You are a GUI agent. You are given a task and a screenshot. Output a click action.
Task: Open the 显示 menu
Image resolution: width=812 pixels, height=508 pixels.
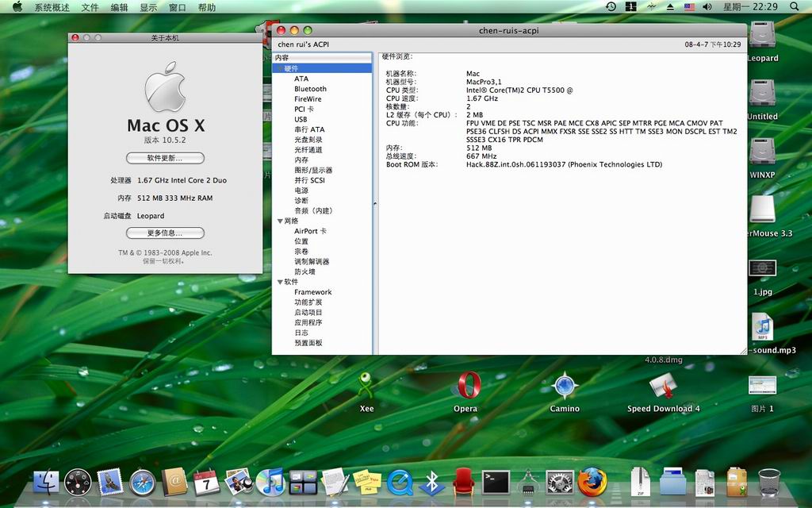148,7
